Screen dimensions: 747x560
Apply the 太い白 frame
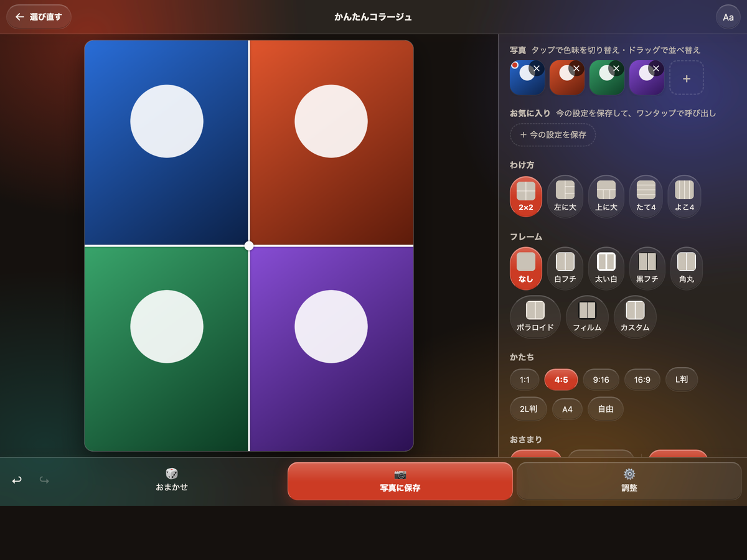(606, 268)
